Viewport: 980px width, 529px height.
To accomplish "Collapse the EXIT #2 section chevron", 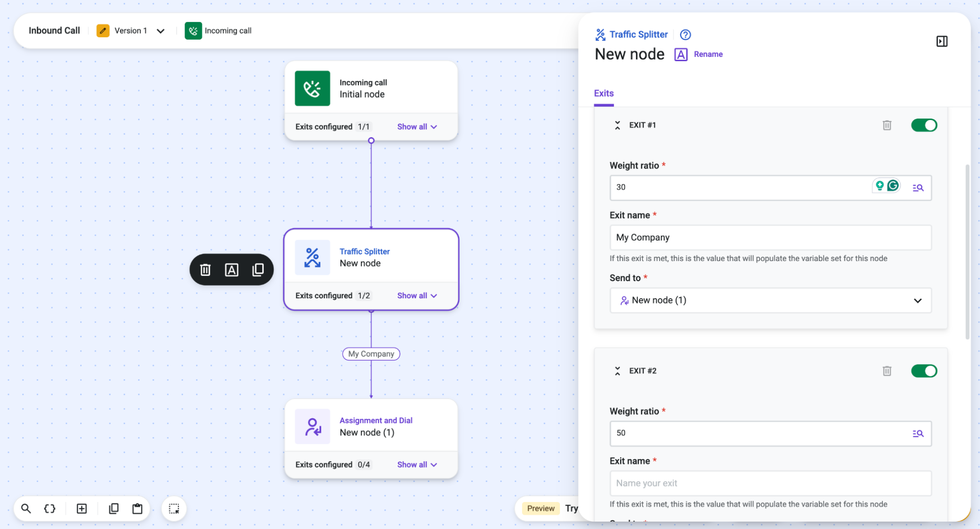I will tap(617, 371).
